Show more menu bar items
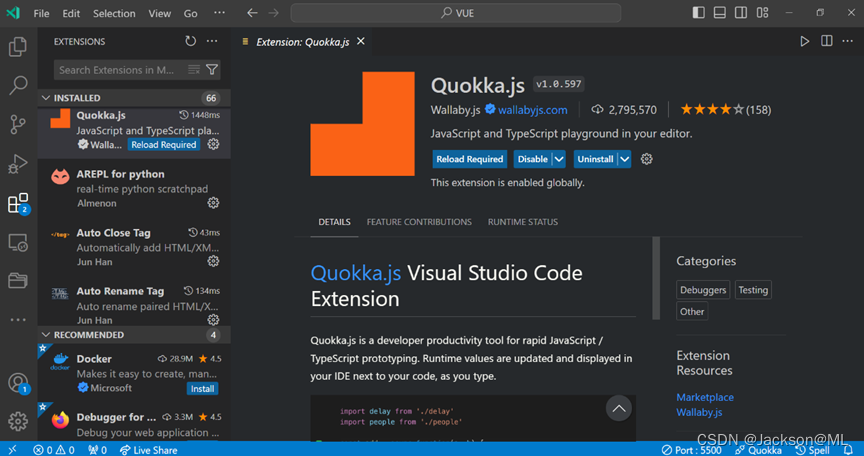The width and height of the screenshot is (864, 456). click(219, 13)
